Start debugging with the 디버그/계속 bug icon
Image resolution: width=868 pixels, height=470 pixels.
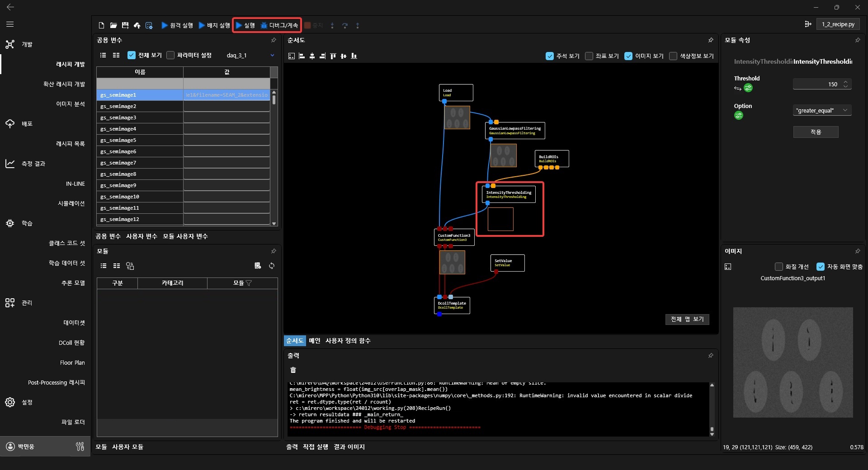264,25
